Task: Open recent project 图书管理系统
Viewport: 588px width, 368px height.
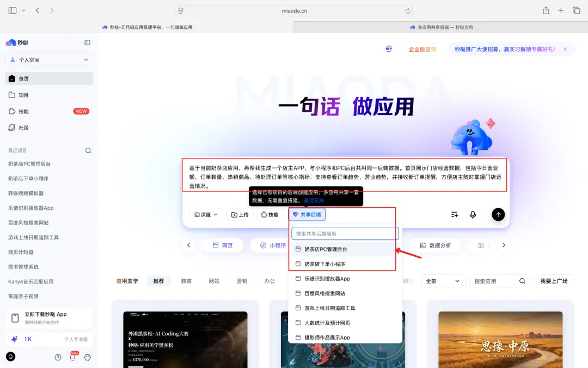Action: click(23, 267)
